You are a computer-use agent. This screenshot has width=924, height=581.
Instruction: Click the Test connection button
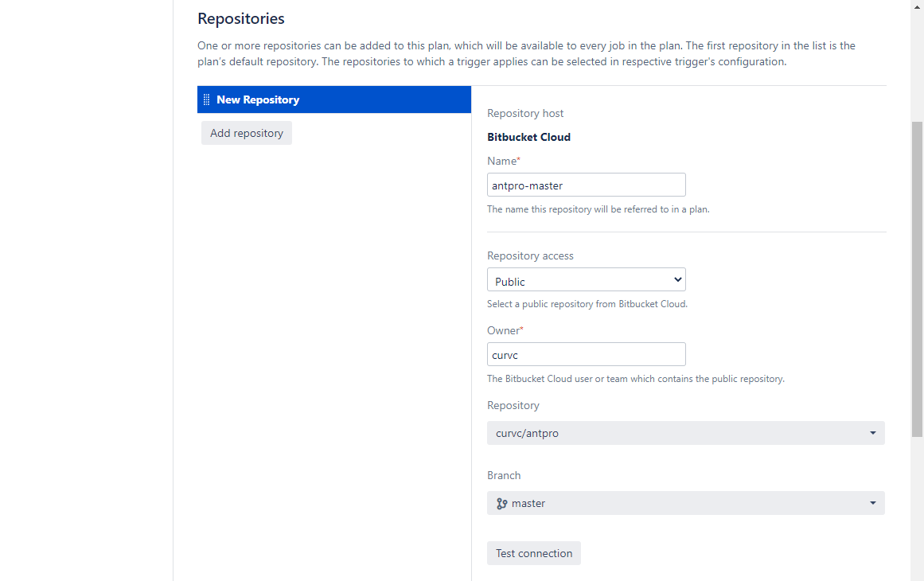pyautogui.click(x=534, y=553)
